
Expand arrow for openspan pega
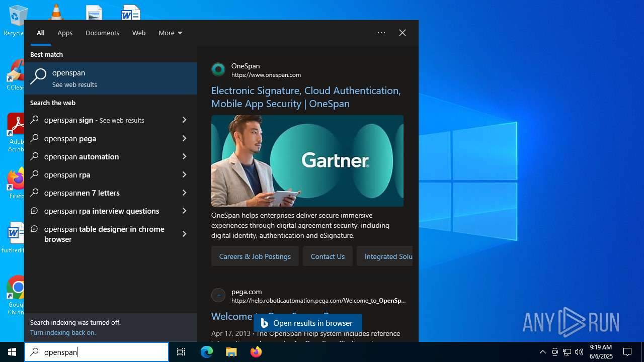tap(184, 138)
